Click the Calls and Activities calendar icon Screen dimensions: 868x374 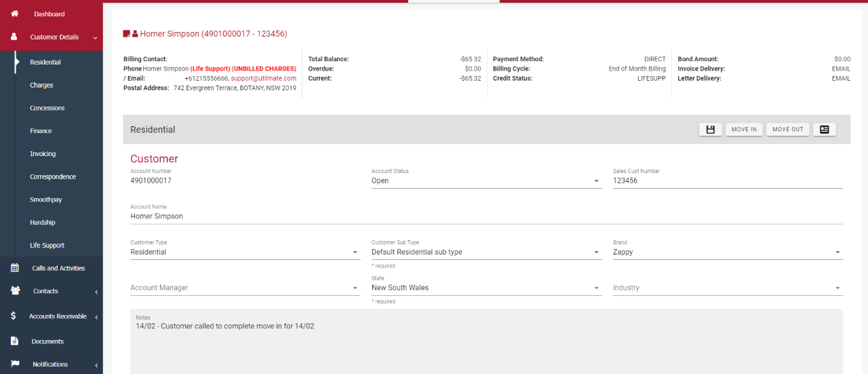(x=14, y=268)
